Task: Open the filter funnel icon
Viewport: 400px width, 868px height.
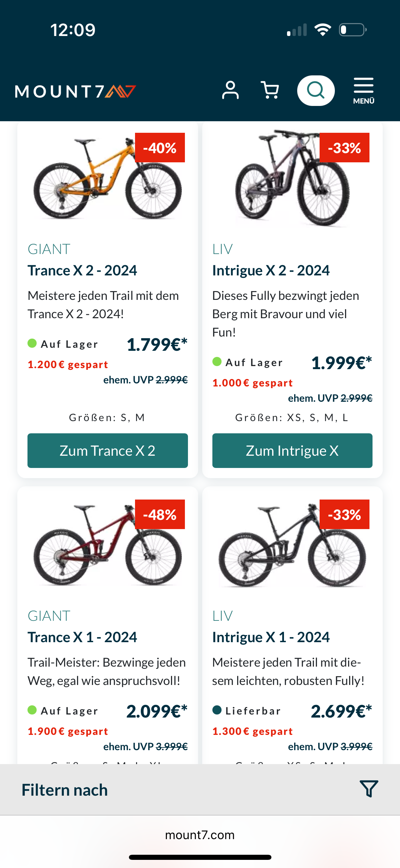Action: (x=368, y=789)
